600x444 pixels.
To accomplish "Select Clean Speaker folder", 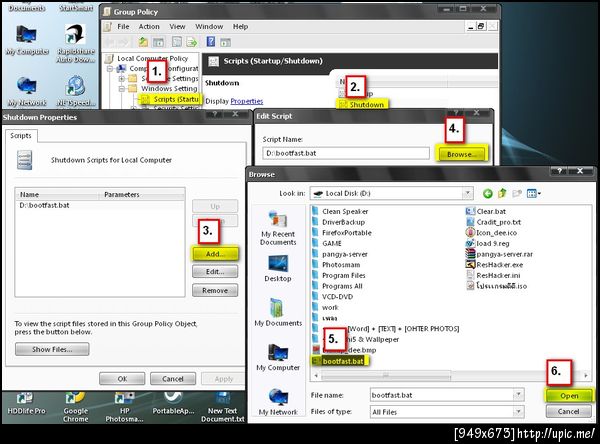I will click(340, 211).
